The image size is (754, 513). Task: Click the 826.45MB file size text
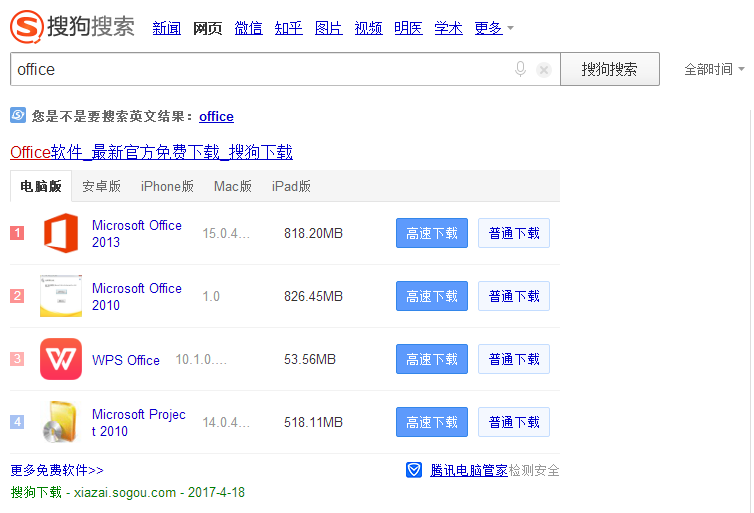(x=313, y=296)
